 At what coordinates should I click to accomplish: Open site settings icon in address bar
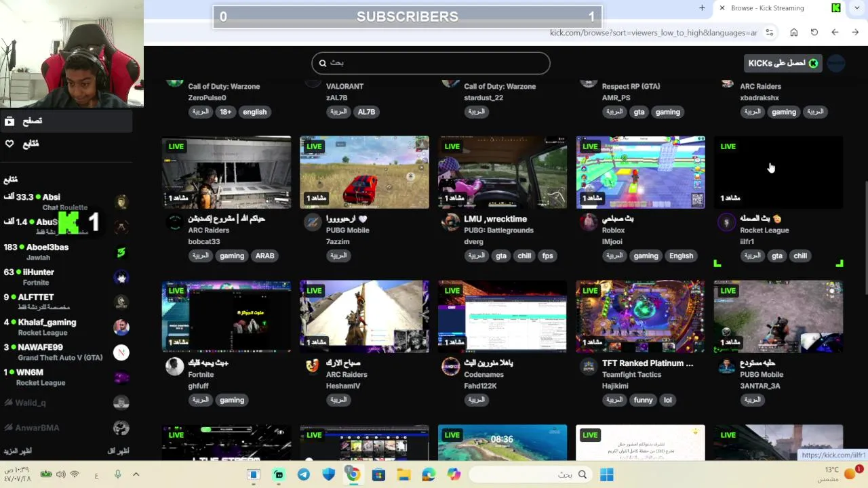(x=769, y=33)
